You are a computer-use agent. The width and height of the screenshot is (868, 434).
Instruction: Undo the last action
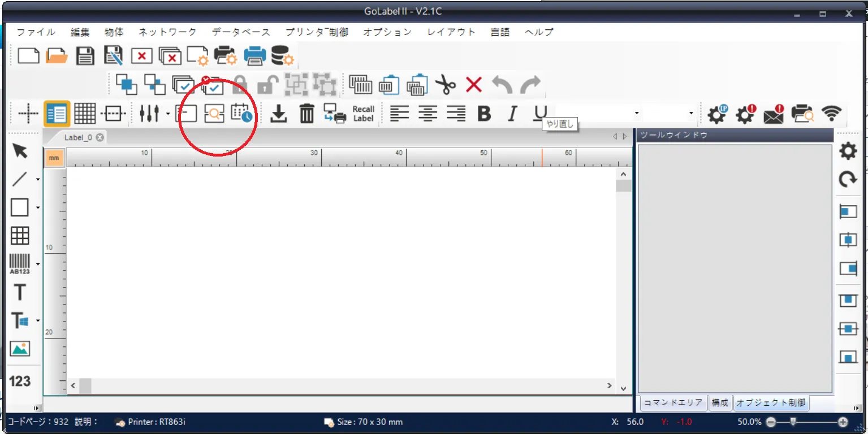pyautogui.click(x=502, y=85)
